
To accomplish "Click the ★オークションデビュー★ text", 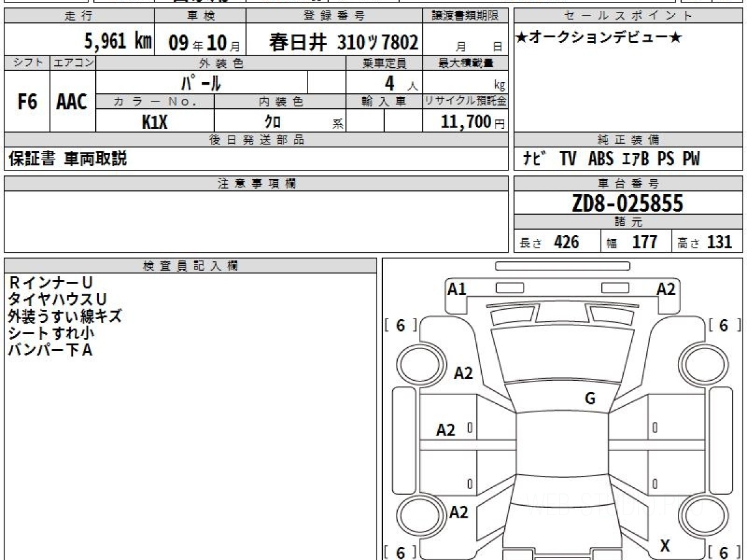I will click(x=599, y=38).
